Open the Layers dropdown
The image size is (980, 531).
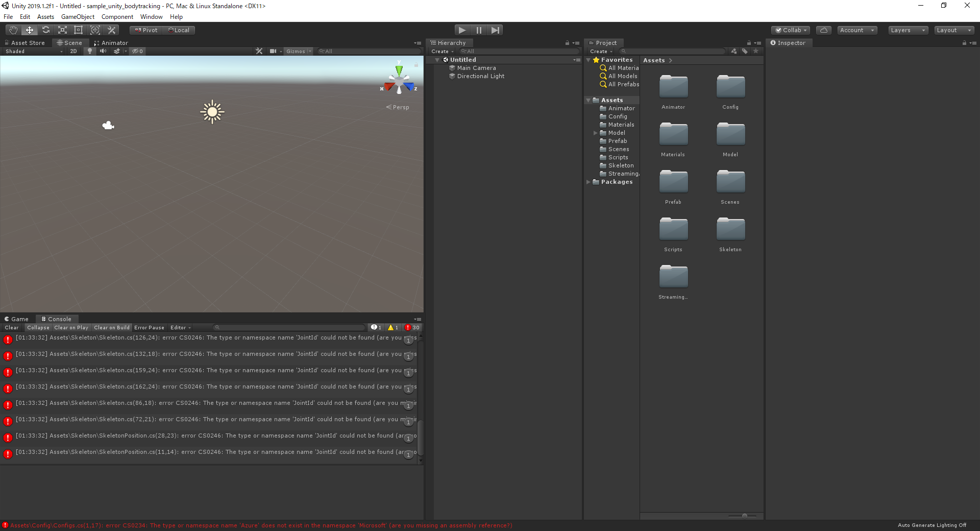pos(908,30)
